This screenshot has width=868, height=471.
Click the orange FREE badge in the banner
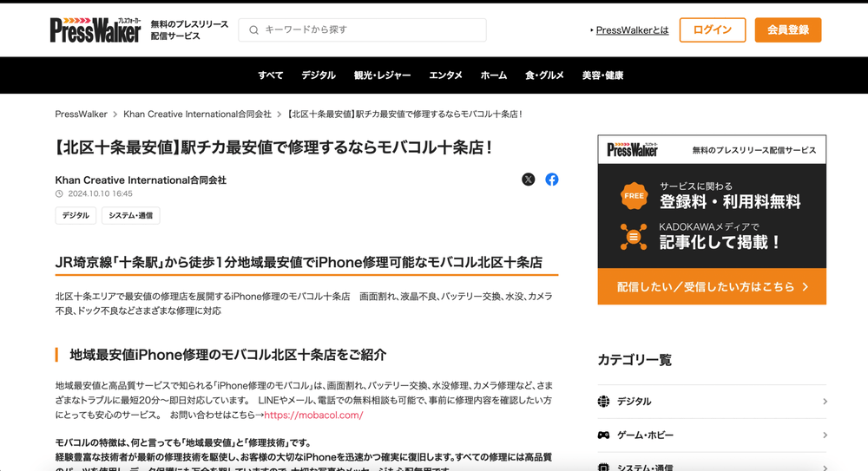point(634,196)
